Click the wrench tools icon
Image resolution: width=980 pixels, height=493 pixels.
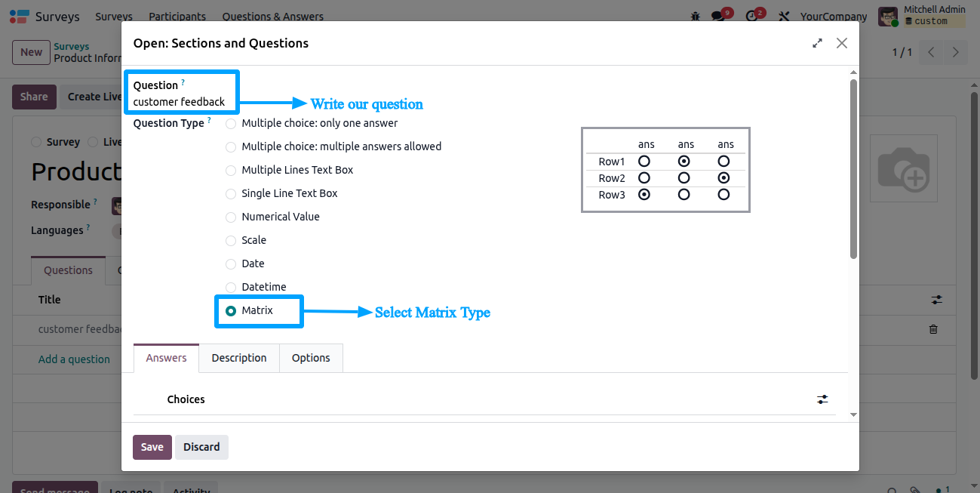point(784,16)
